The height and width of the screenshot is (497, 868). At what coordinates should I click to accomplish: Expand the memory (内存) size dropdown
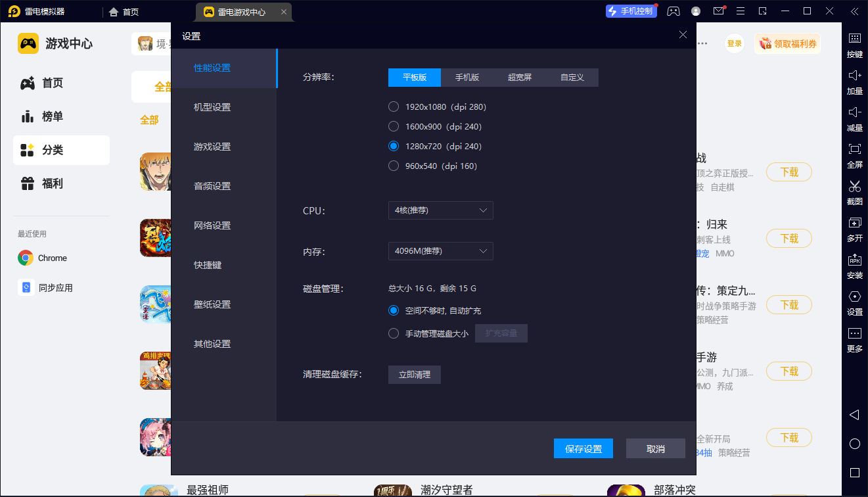(x=440, y=251)
